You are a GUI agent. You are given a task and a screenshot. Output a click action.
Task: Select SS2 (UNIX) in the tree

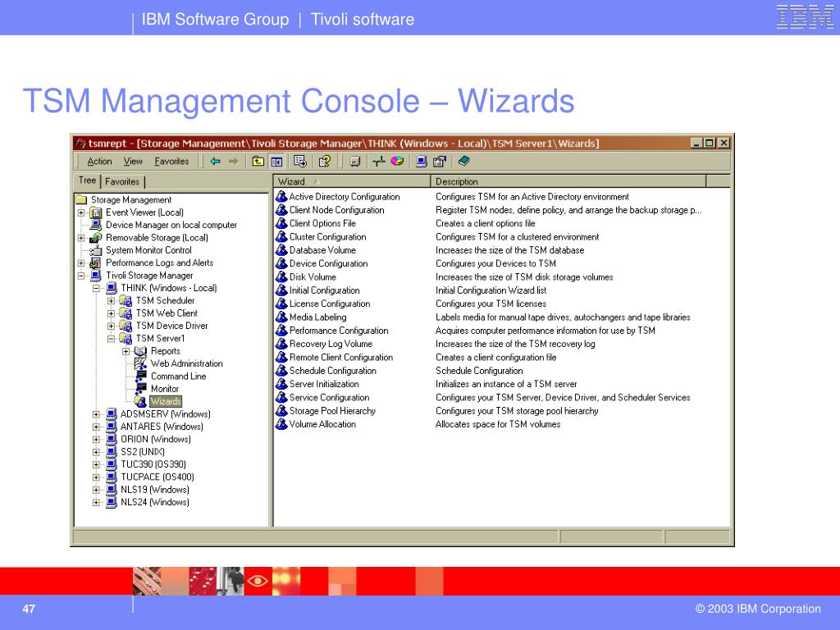[x=143, y=452]
